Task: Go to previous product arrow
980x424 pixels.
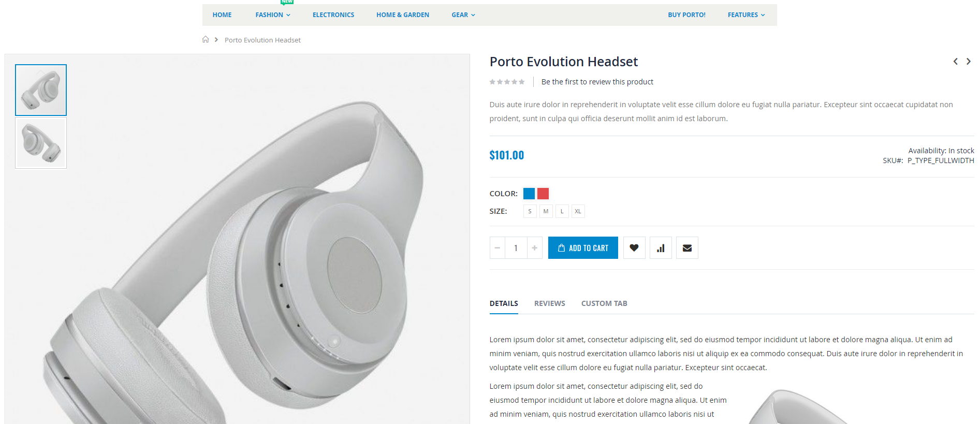Action: (x=956, y=62)
